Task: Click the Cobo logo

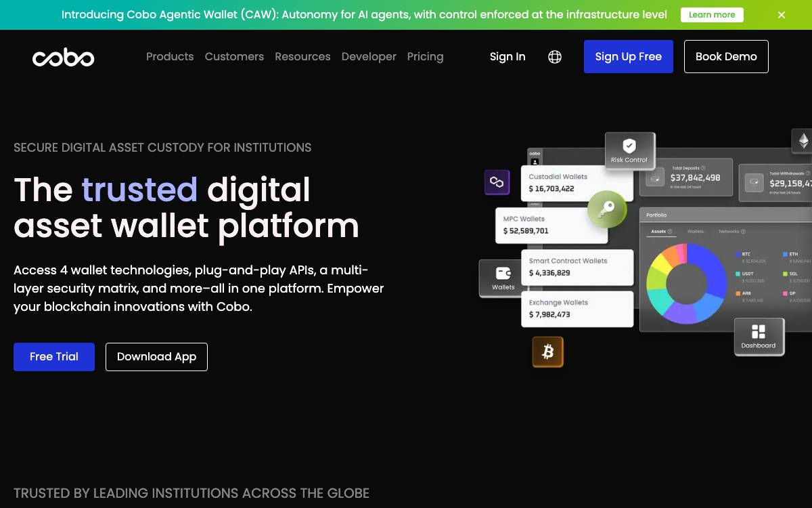Action: pyautogui.click(x=63, y=58)
